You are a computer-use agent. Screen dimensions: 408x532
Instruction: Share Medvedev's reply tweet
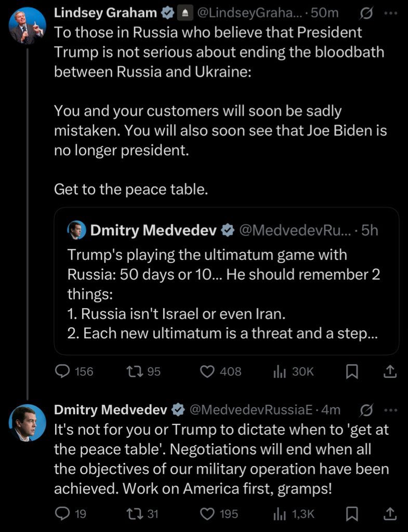390,514
